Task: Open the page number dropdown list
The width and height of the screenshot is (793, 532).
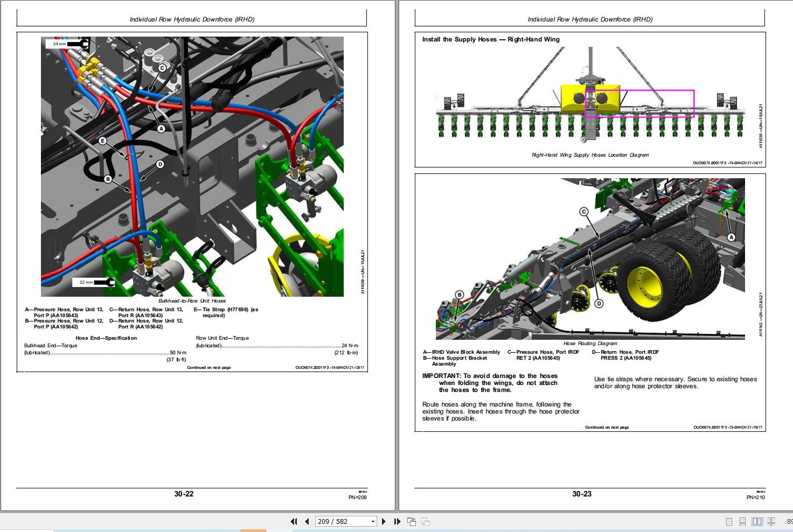Action: click(x=372, y=521)
